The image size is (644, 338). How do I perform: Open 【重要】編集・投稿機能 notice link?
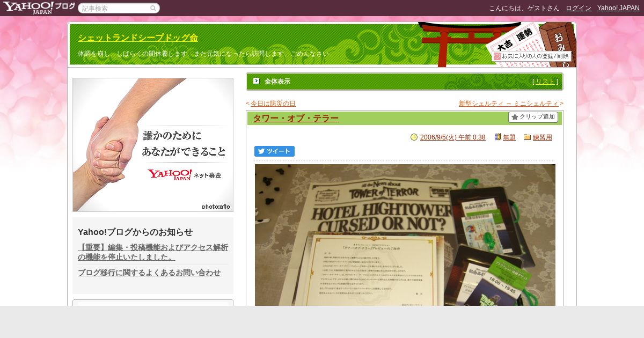[x=153, y=252]
